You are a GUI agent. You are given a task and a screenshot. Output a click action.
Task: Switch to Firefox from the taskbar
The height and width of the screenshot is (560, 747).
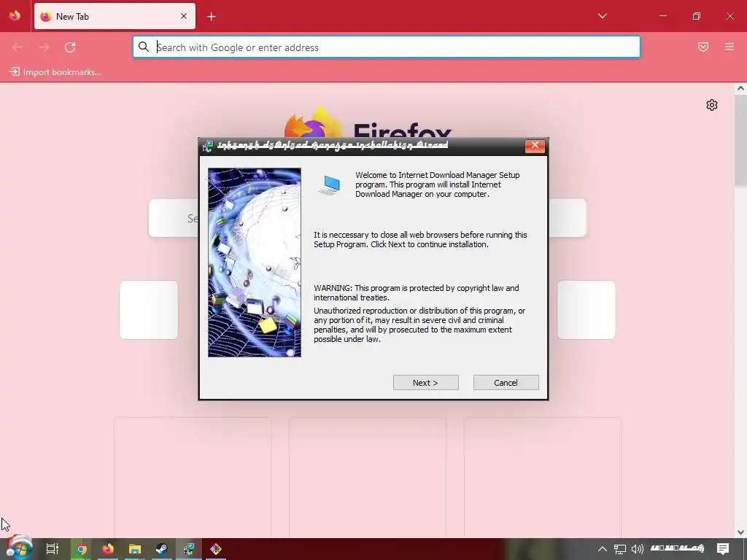[x=108, y=549]
